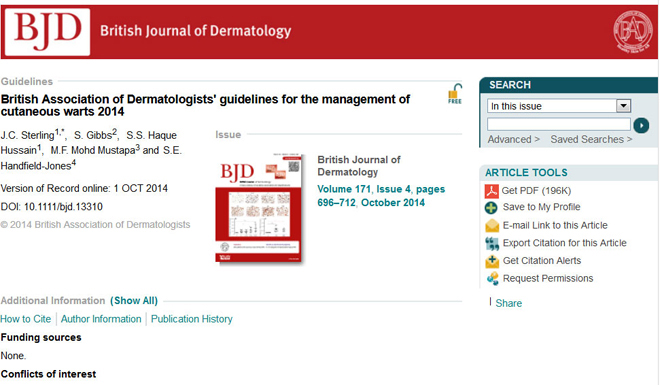Click E-mail Link to this Article
The image size is (660, 385).
pyautogui.click(x=555, y=225)
